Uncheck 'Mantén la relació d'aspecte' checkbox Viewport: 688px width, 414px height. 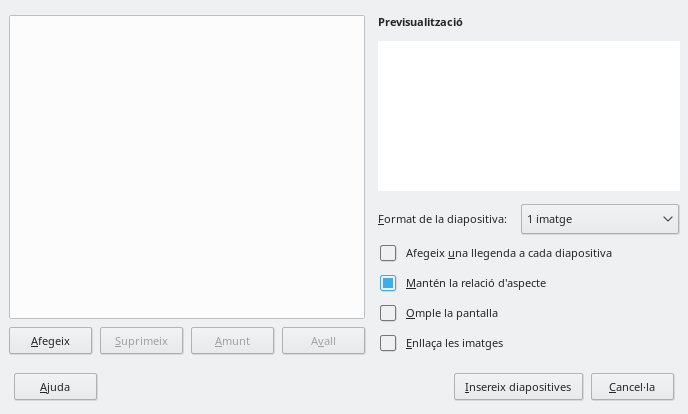pos(388,283)
